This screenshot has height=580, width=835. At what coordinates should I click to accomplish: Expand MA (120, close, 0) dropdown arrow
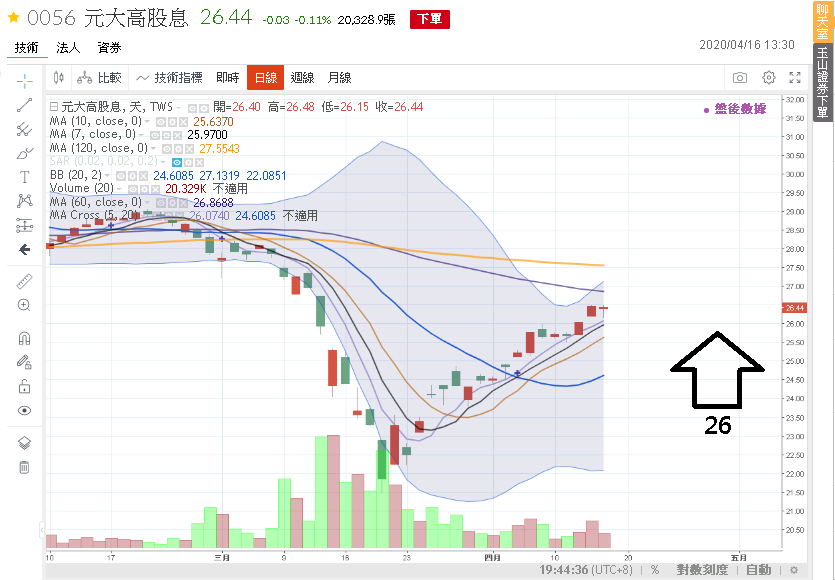tap(153, 149)
